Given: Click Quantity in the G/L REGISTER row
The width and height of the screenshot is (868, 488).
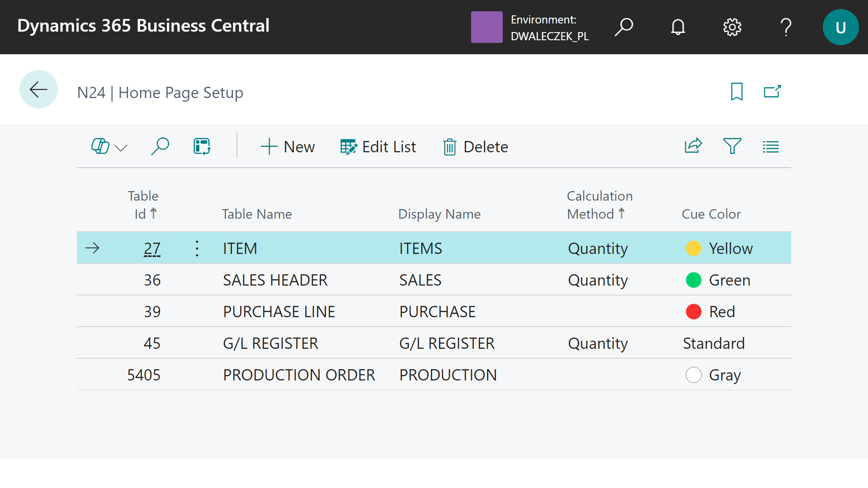Looking at the screenshot, I should point(598,343).
